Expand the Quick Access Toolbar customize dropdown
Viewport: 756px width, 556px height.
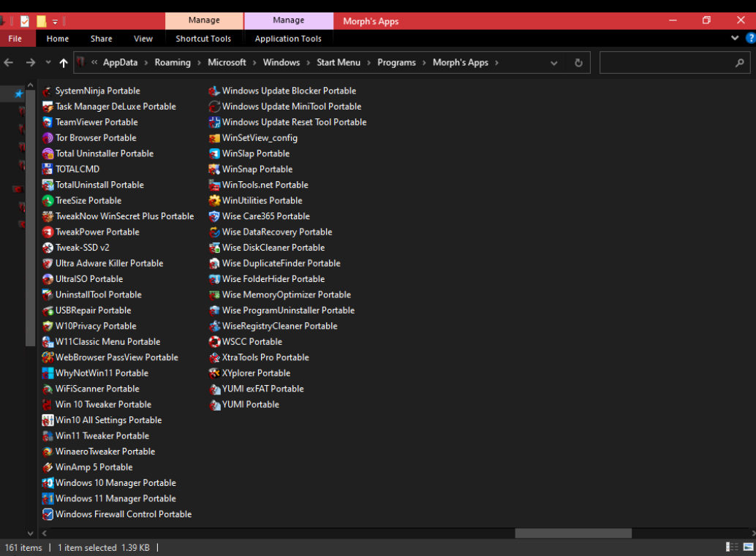[55, 22]
